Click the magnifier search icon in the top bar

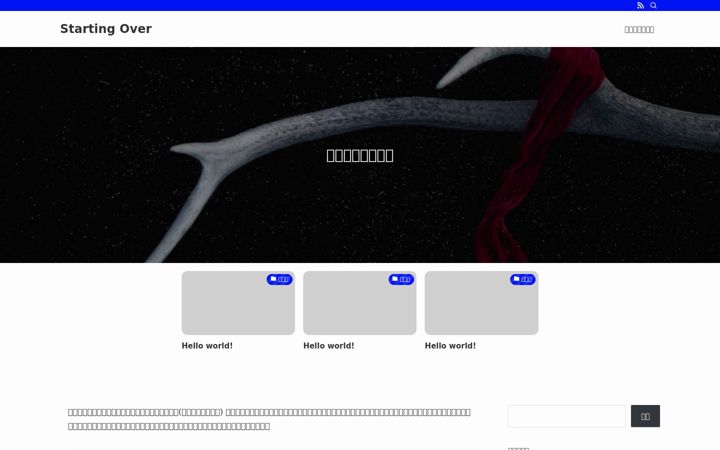click(x=653, y=6)
